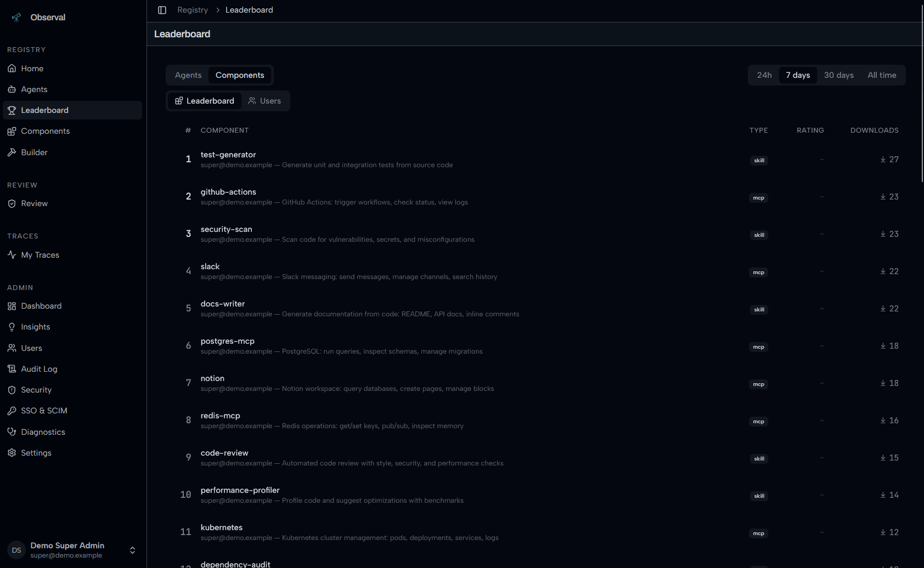The image size is (924, 568).
Task: Click the Agents robot icon
Action: pyautogui.click(x=12, y=89)
